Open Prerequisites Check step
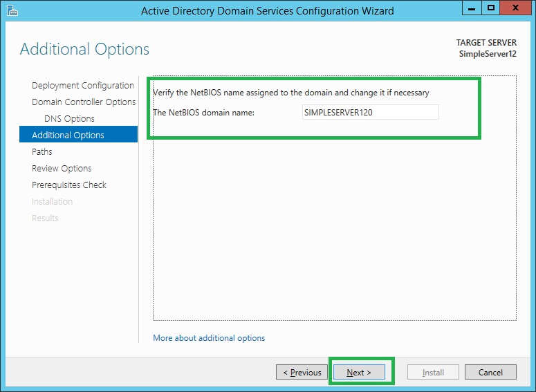536x392 pixels. pyautogui.click(x=69, y=185)
